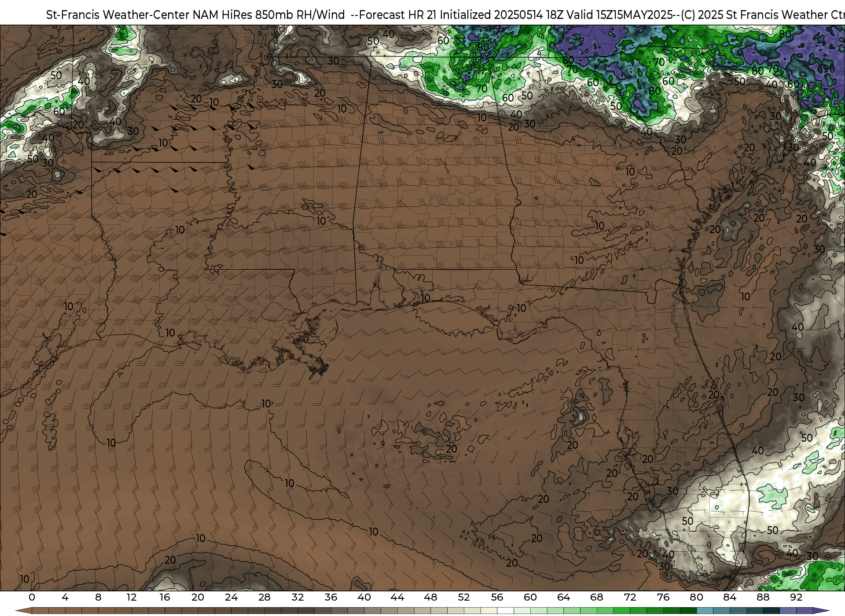Click 'Forecast HR 21' in the header
Viewport: 845px width, 616px height.
(398, 15)
